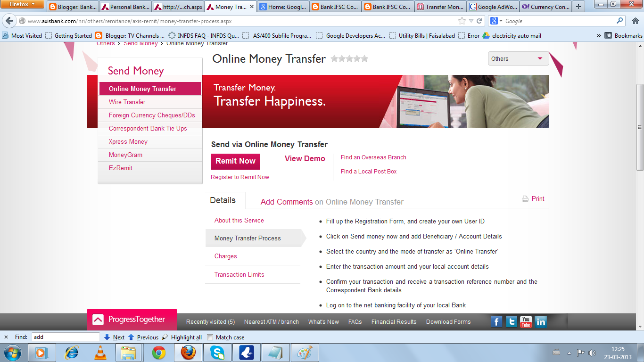
Task: Open the Details tab
Action: pyautogui.click(x=223, y=200)
